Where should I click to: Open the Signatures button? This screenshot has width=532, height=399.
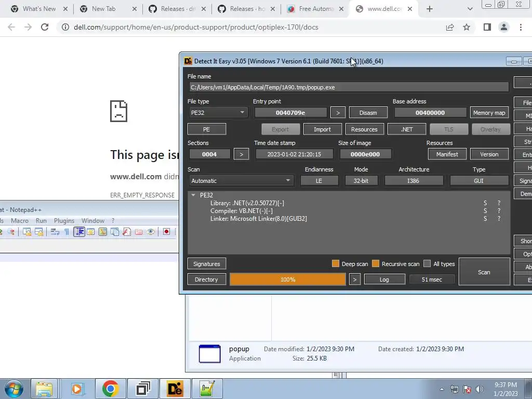[x=207, y=264]
